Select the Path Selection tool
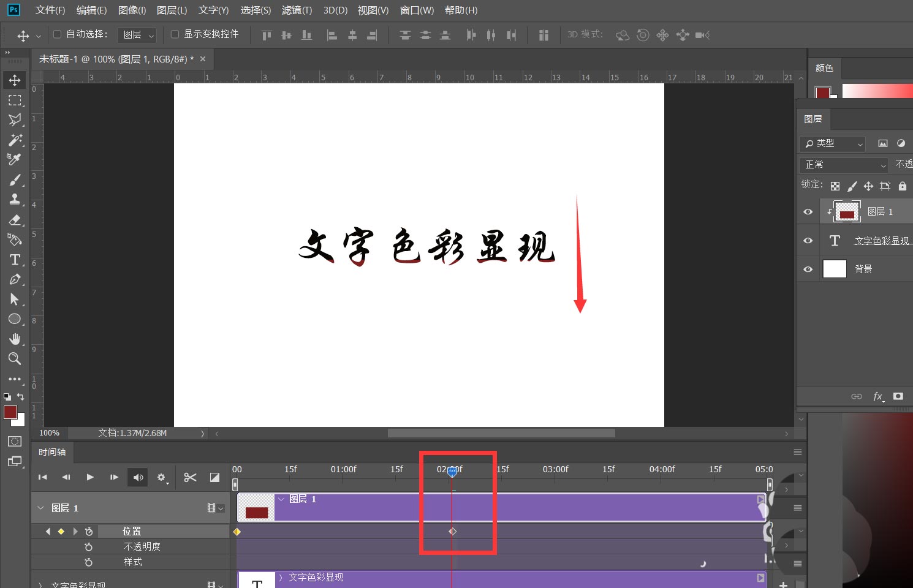 point(15,299)
